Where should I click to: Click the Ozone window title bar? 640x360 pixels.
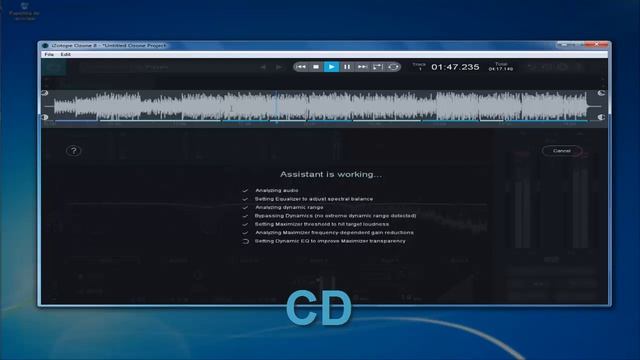[x=298, y=45]
